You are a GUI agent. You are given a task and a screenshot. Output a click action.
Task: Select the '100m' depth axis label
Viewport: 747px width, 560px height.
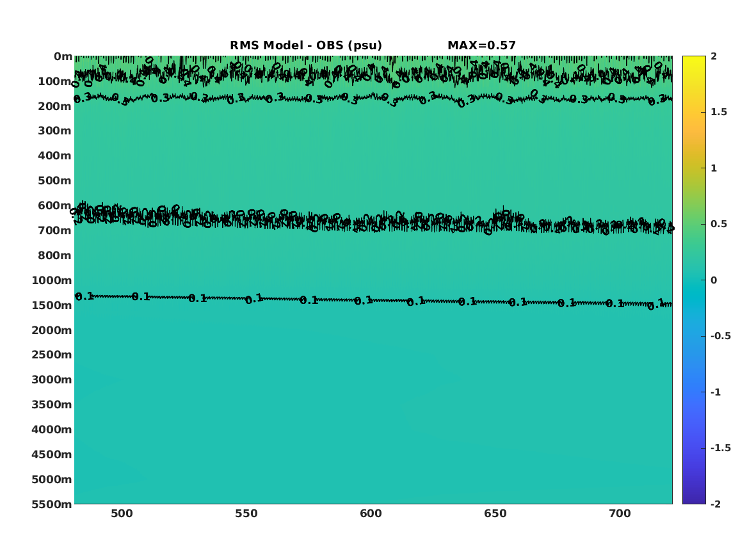point(55,81)
